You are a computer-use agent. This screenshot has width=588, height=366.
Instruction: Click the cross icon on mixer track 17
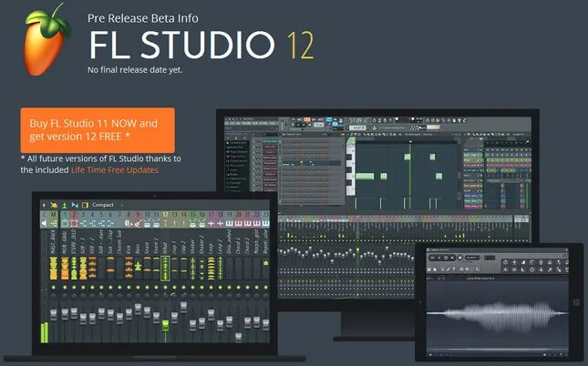tap(211, 223)
